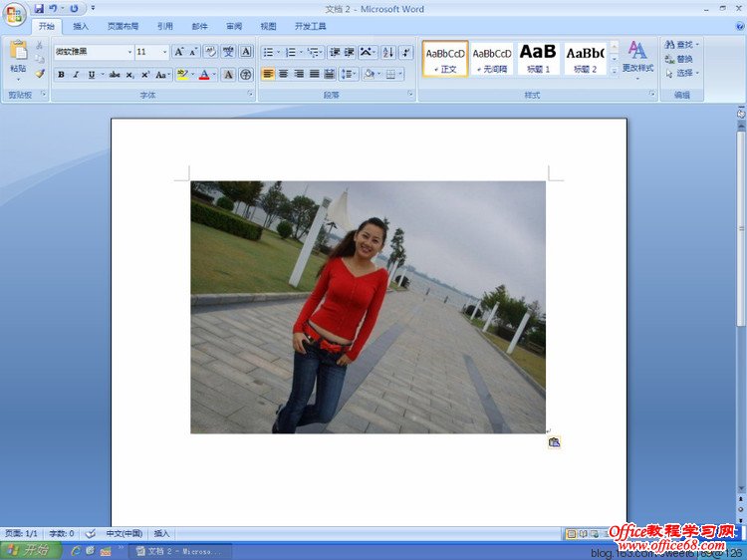Screen dimensions: 747x560
Task: Increase paragraph indent
Action: click(349, 52)
